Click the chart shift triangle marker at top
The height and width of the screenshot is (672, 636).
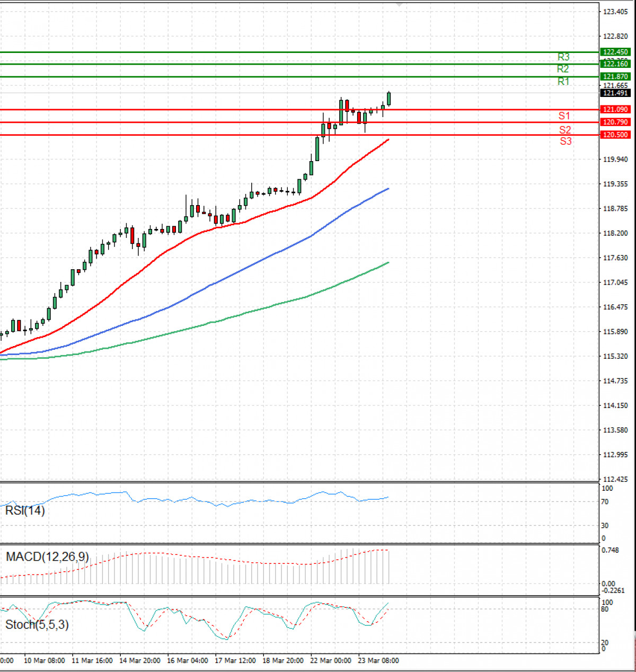tap(400, 4)
